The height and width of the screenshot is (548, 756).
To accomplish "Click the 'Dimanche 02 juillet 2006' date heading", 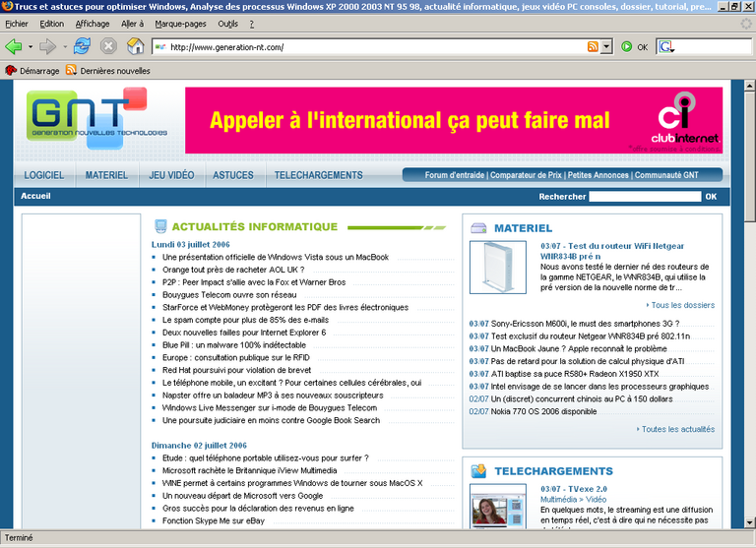I will [199, 446].
